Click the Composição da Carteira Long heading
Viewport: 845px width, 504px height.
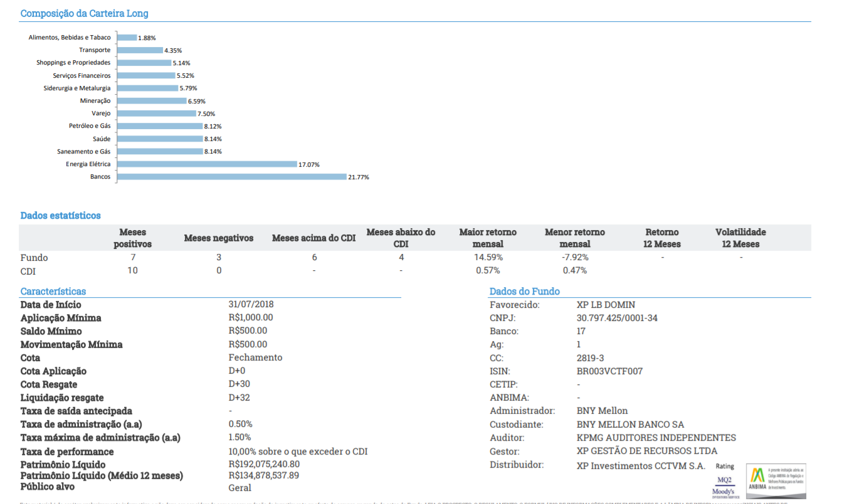84,13
